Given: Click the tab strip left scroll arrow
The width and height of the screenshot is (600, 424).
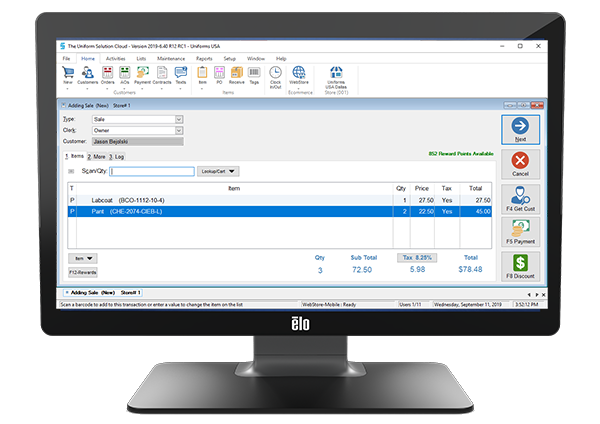Looking at the screenshot, I should click(529, 295).
